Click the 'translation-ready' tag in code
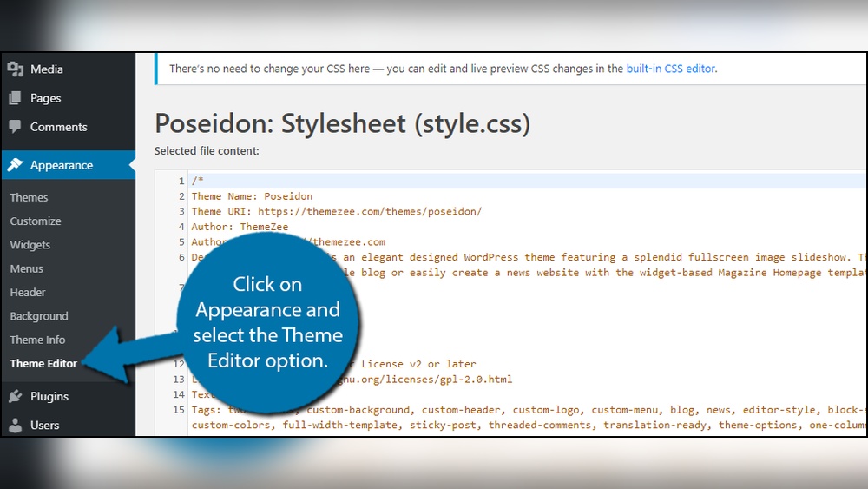 (x=654, y=425)
